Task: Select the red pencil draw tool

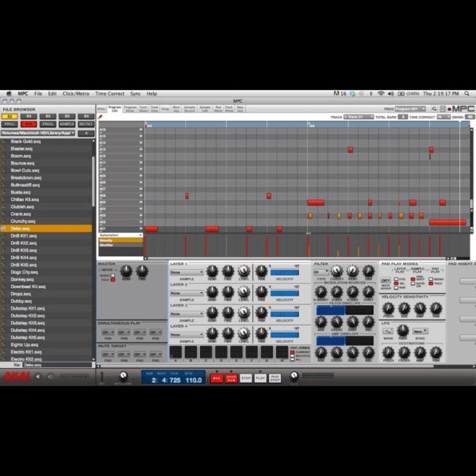Action: coord(100,117)
